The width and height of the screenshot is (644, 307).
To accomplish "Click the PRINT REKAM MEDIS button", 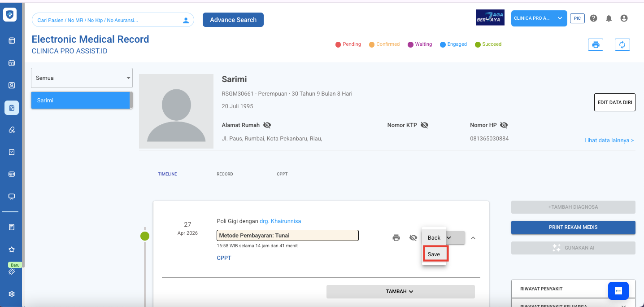I will [x=573, y=227].
